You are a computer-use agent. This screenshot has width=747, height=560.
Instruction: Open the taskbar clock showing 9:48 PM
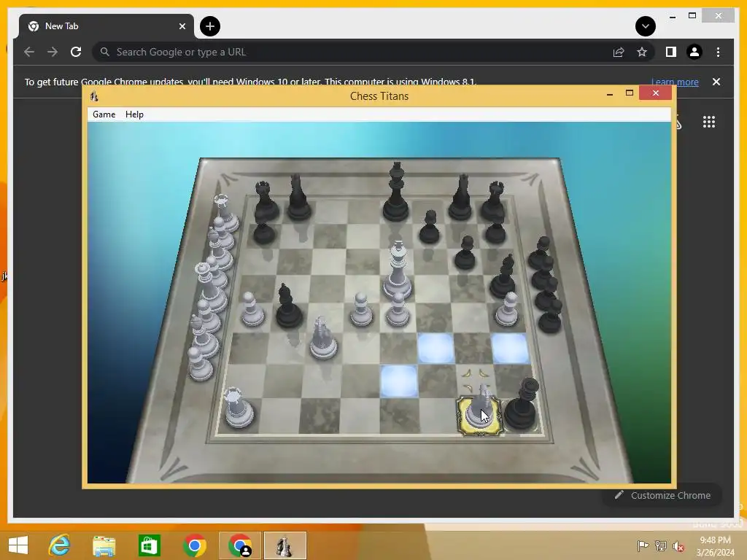[x=715, y=546]
